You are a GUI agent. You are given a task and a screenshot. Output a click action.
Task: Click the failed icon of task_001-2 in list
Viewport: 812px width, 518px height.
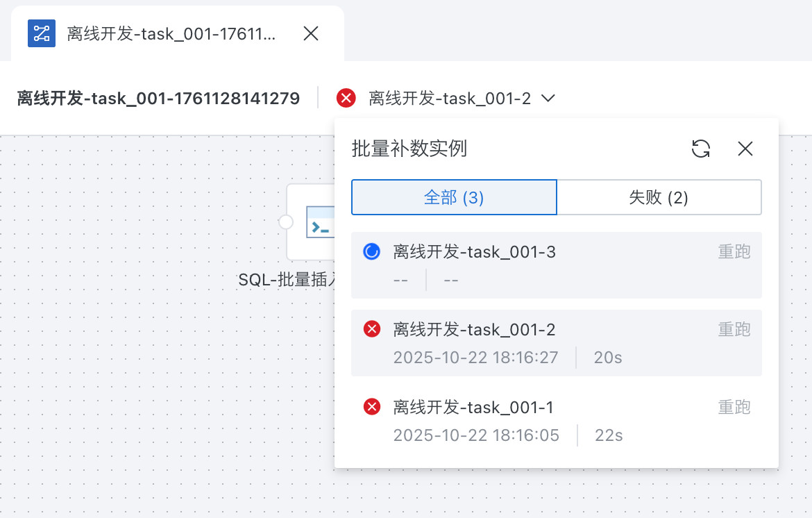(372, 329)
